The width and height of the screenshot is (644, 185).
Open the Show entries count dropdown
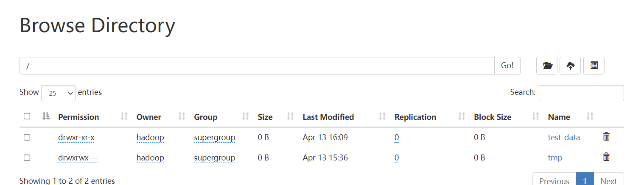tap(58, 93)
